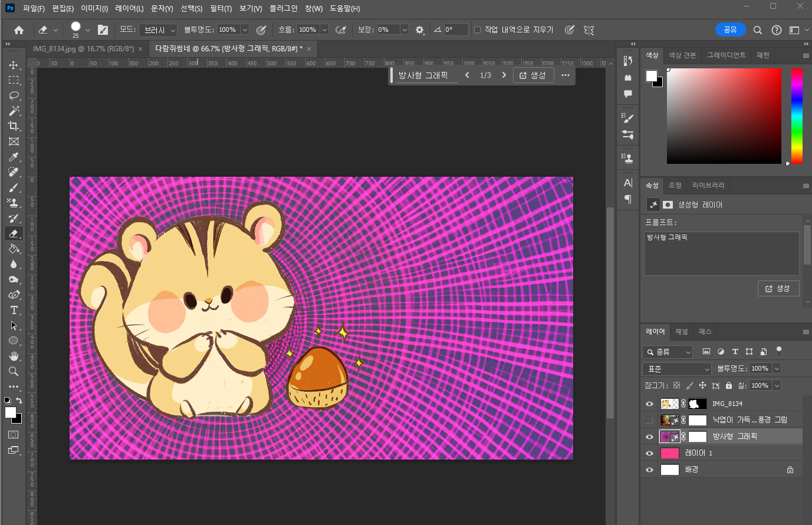Select the Type tool

pyautogui.click(x=14, y=310)
